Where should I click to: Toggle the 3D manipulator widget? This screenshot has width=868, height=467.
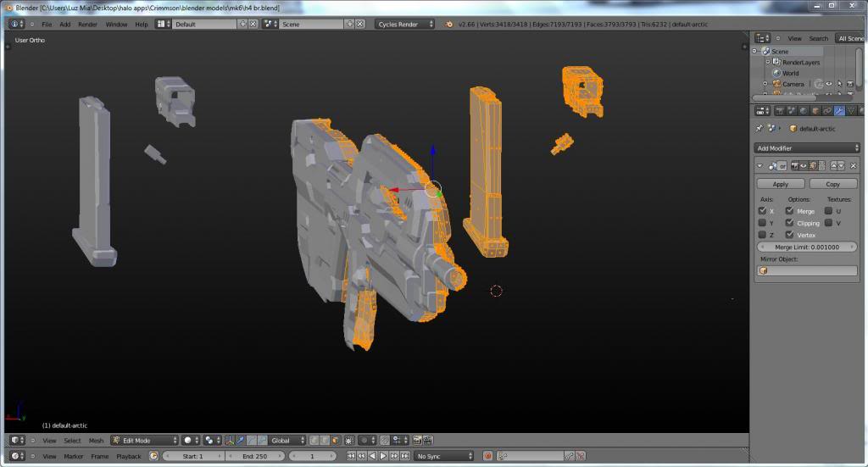[230, 441]
